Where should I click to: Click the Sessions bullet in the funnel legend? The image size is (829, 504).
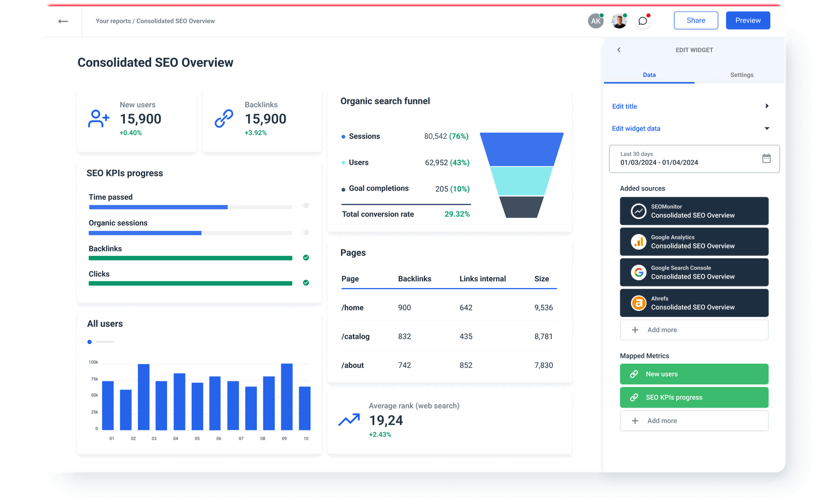(x=342, y=136)
